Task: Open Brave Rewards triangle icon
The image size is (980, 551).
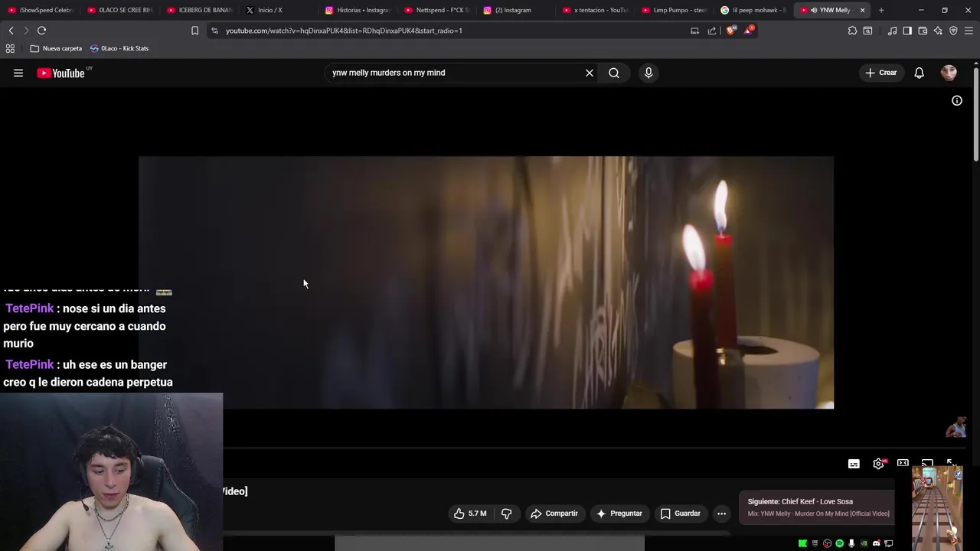Action: tap(749, 31)
